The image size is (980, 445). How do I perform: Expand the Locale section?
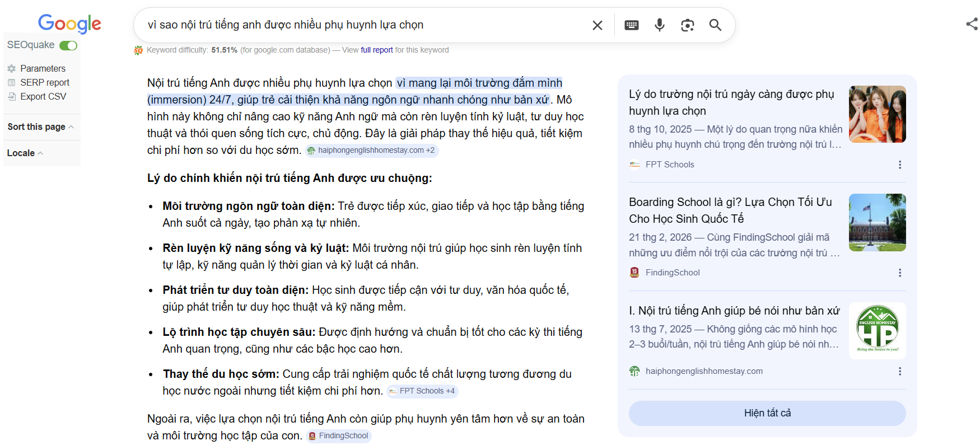25,153
